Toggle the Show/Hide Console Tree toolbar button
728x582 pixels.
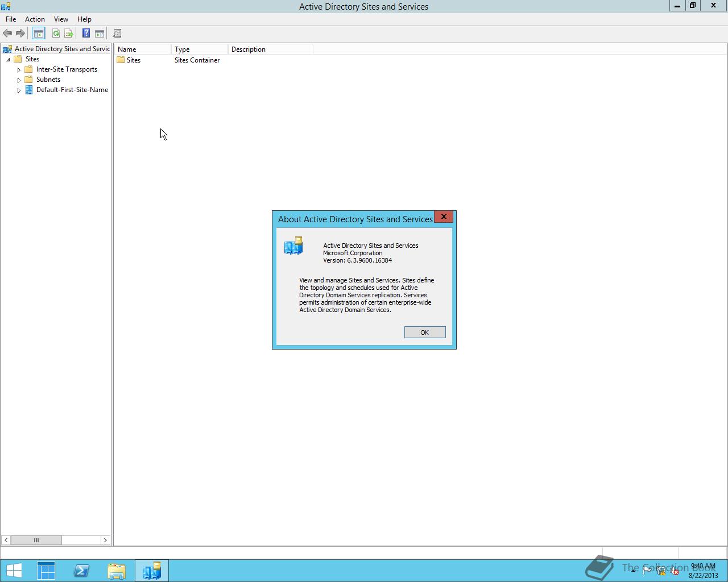click(x=39, y=34)
